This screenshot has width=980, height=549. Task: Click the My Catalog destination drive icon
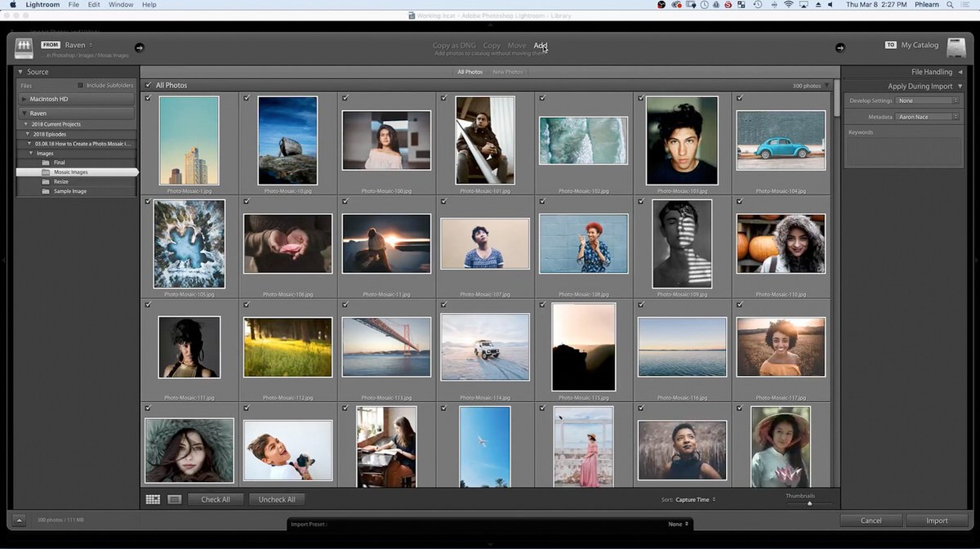click(x=956, y=48)
